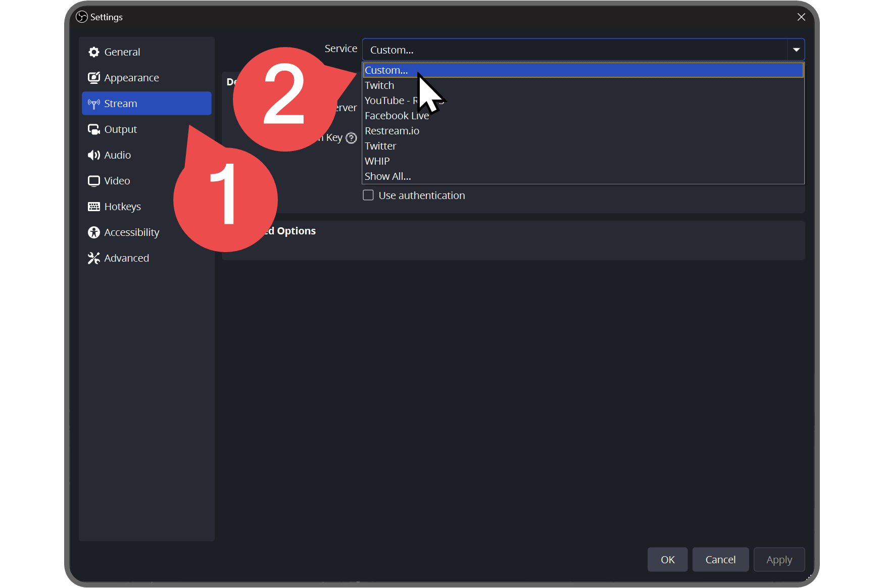884x588 pixels.
Task: Click the Hotkeys keyboard icon
Action: [93, 207]
